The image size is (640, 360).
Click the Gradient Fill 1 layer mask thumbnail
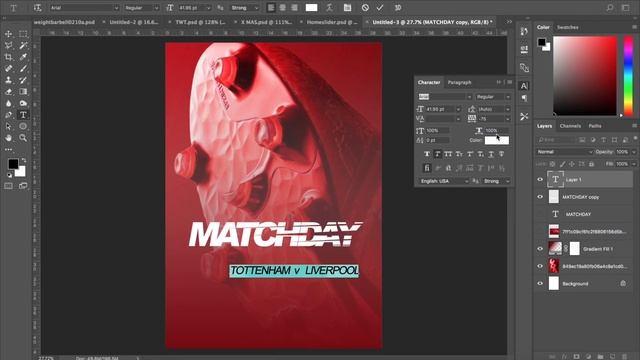(574, 249)
